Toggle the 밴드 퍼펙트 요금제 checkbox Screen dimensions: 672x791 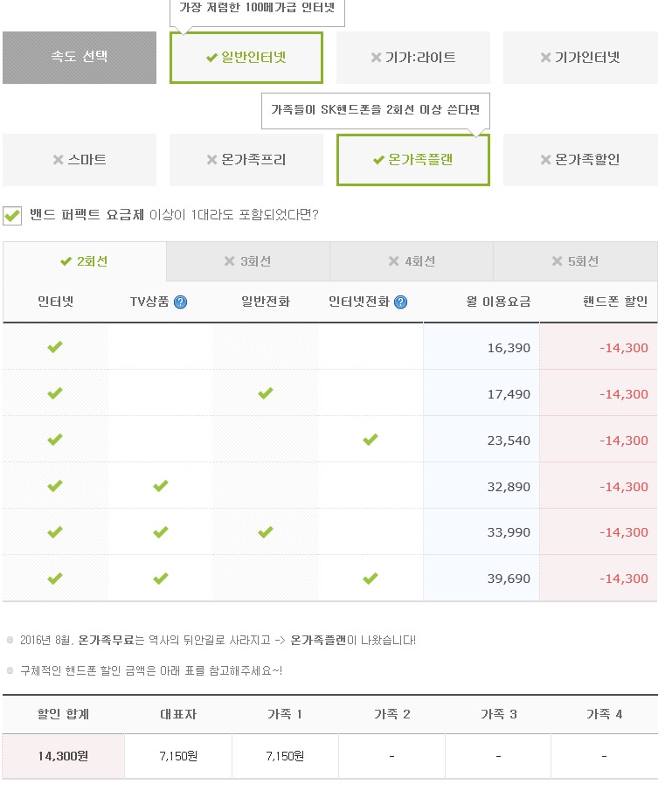(x=12, y=215)
